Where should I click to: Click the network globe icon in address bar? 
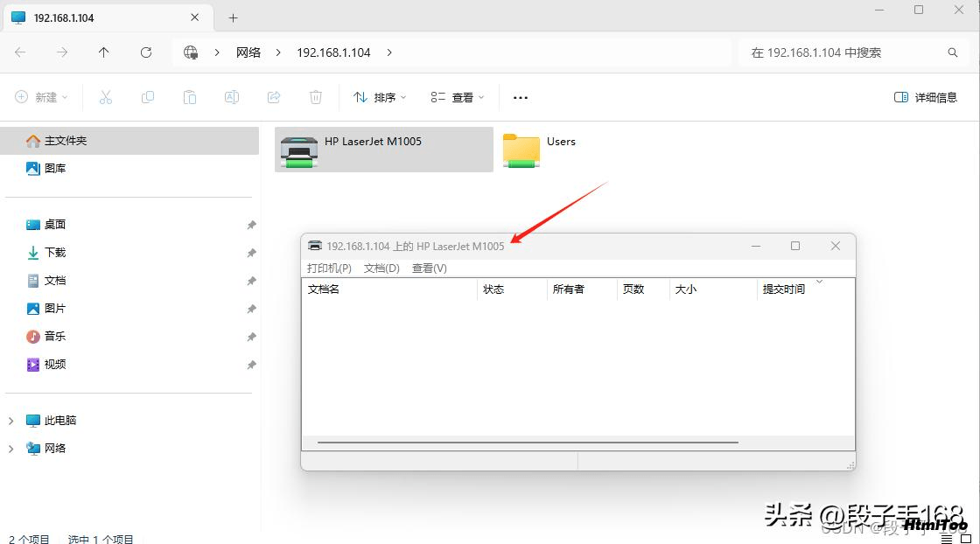[191, 52]
